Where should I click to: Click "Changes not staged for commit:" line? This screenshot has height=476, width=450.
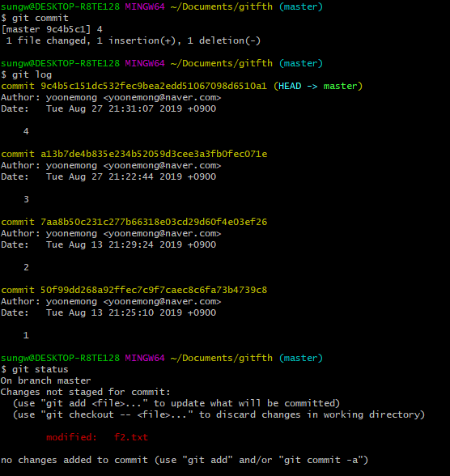click(85, 392)
